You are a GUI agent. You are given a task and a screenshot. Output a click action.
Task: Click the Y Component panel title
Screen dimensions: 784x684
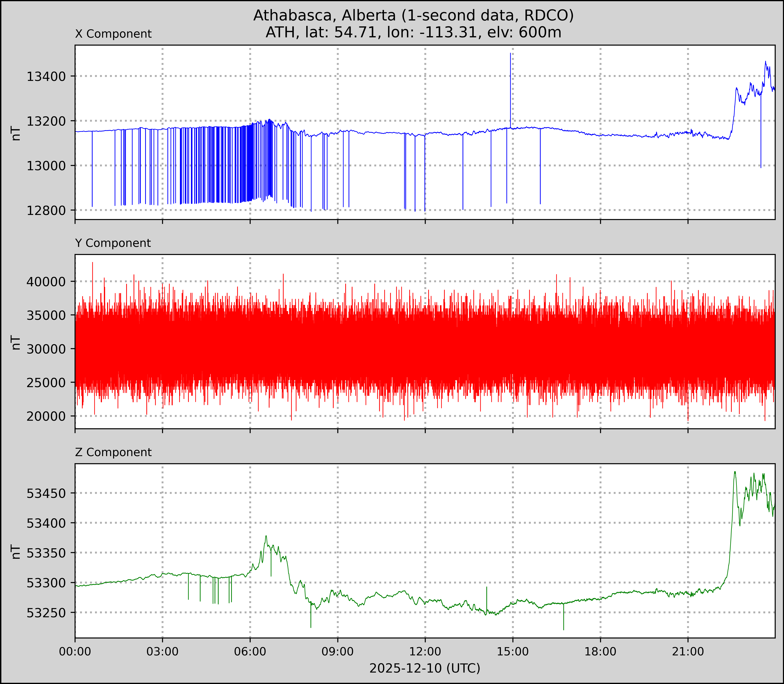[x=113, y=243]
